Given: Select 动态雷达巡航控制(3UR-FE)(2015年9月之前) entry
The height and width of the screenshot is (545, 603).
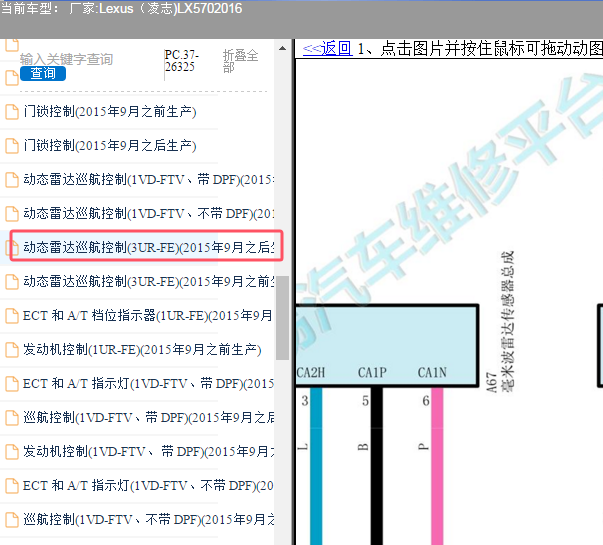Looking at the screenshot, I should (x=148, y=282).
